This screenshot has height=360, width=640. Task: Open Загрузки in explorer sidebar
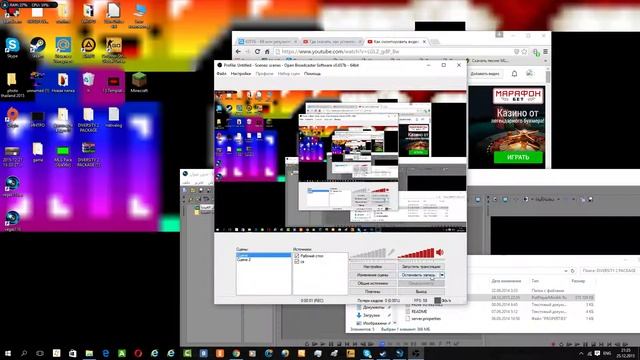371,315
